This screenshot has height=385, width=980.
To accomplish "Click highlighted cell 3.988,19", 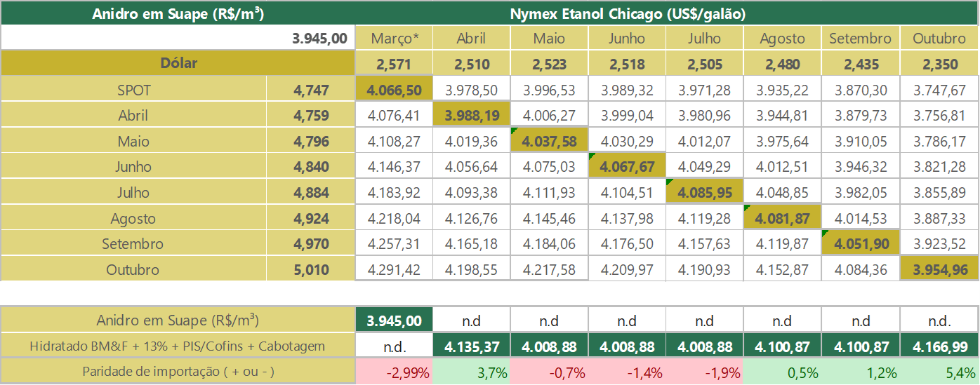I will [x=472, y=116].
